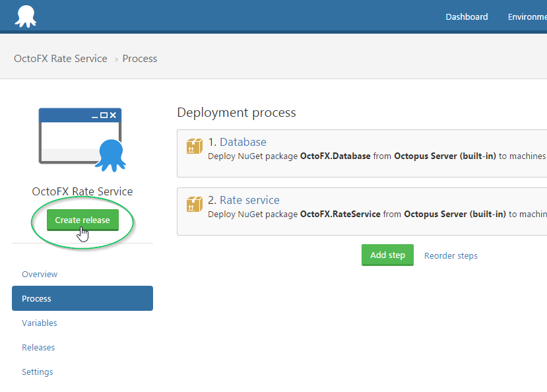The height and width of the screenshot is (392, 547).
Task: Go to Environments in the top navigation
Action: pos(527,16)
